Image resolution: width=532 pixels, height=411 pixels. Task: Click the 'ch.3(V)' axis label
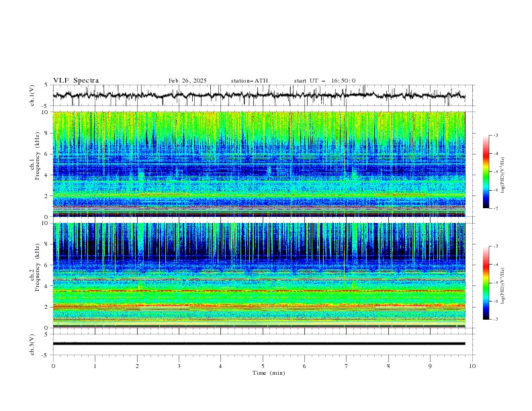point(32,345)
